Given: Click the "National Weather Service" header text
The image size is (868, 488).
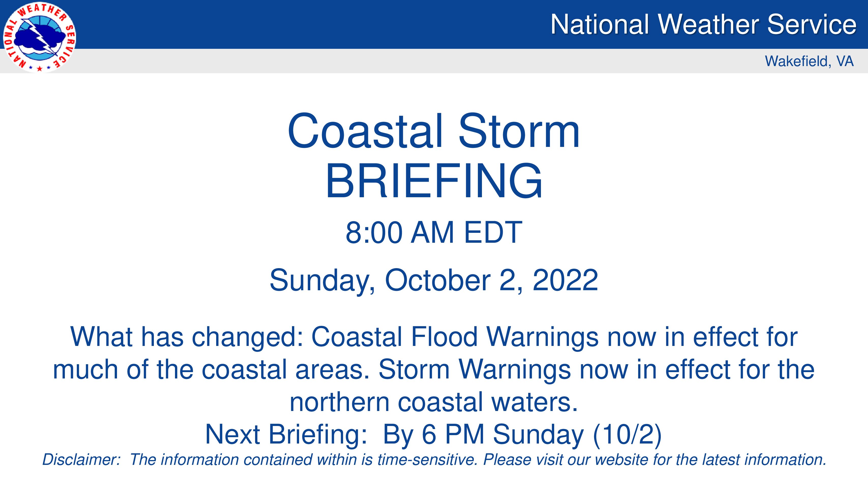Looking at the screenshot, I should (x=703, y=24).
